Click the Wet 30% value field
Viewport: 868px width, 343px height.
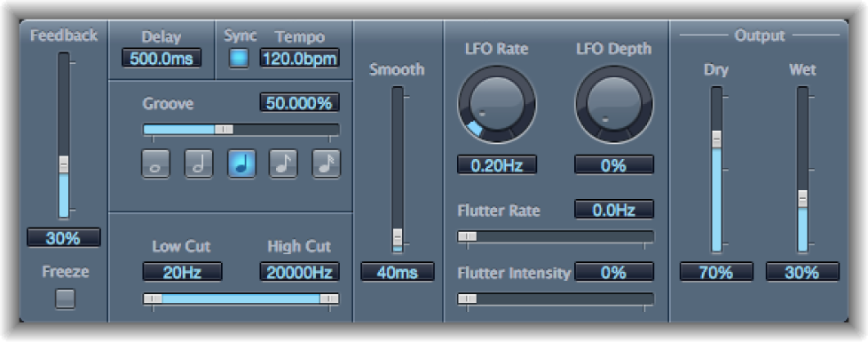802,272
